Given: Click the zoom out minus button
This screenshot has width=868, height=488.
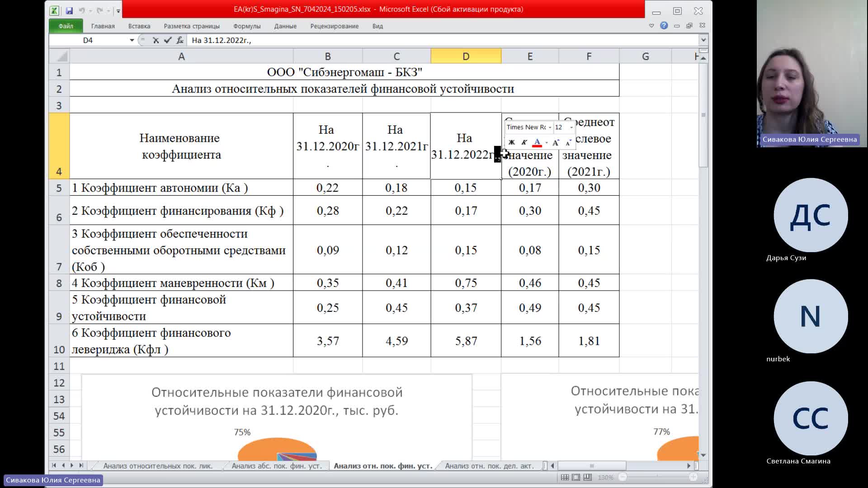Looking at the screenshot, I should [x=623, y=477].
